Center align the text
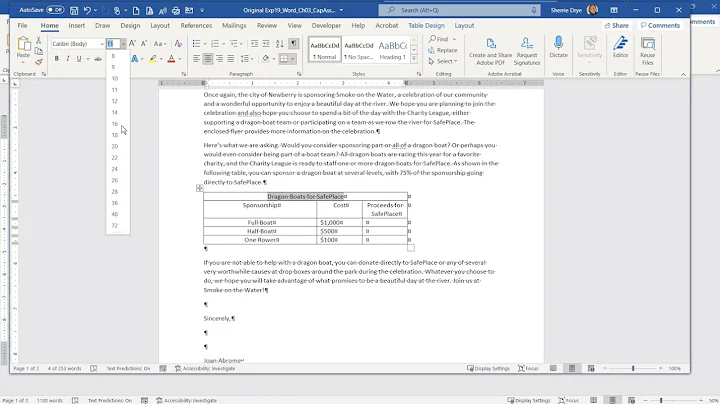Screen dimensions: 720x404 click(208, 59)
